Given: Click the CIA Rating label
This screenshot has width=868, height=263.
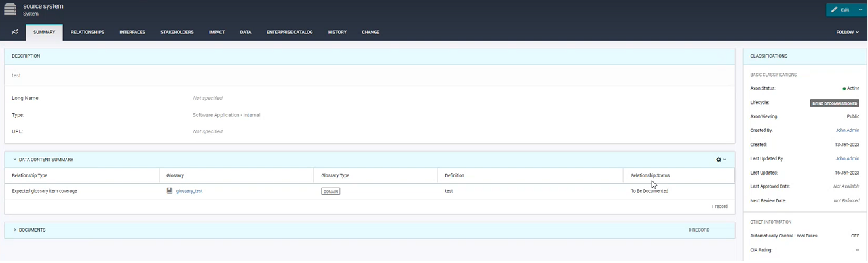Looking at the screenshot, I should (x=761, y=250).
